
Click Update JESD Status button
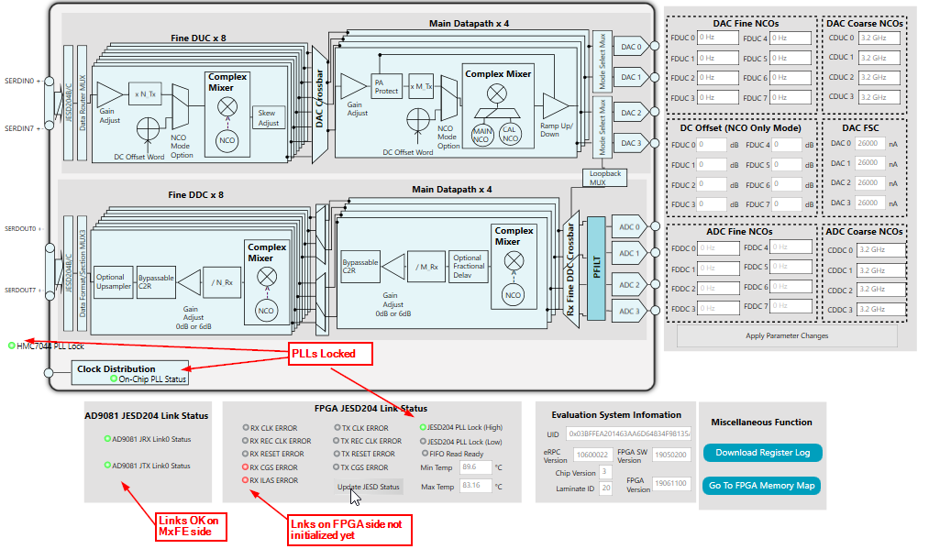(x=368, y=487)
